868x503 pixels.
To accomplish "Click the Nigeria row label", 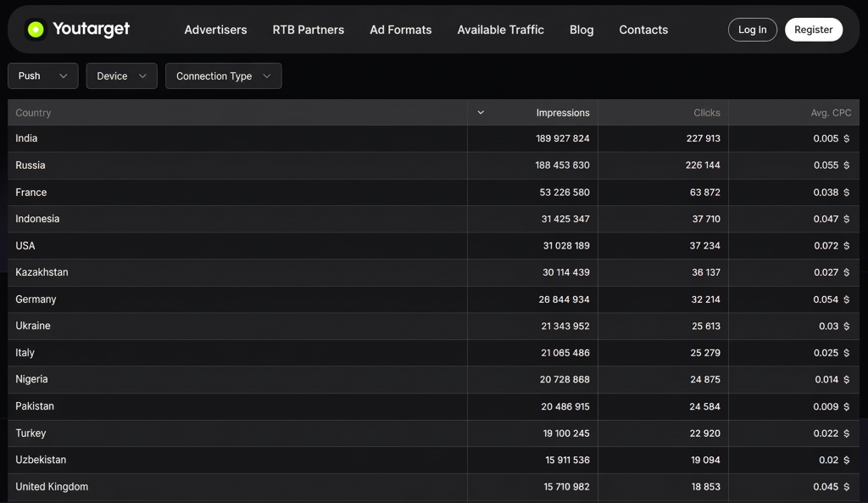I will click(31, 379).
